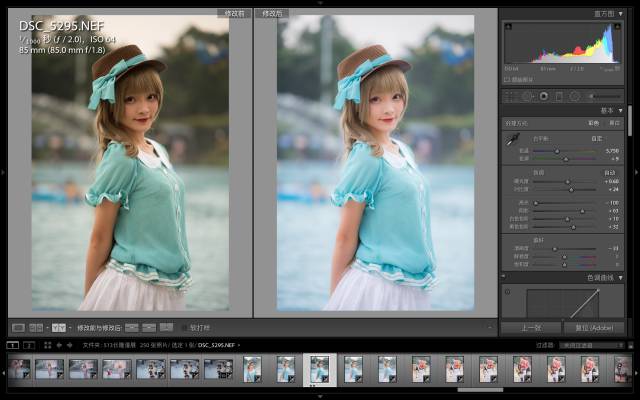Collapse the Basic panel
The height and width of the screenshot is (400, 640).
pos(620,110)
